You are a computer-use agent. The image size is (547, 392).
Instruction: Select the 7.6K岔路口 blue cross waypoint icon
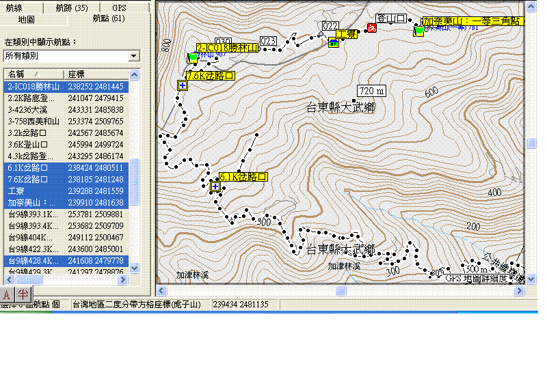183,85
